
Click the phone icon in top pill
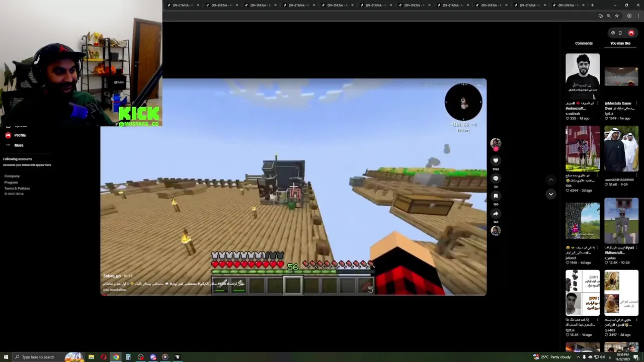[620, 33]
